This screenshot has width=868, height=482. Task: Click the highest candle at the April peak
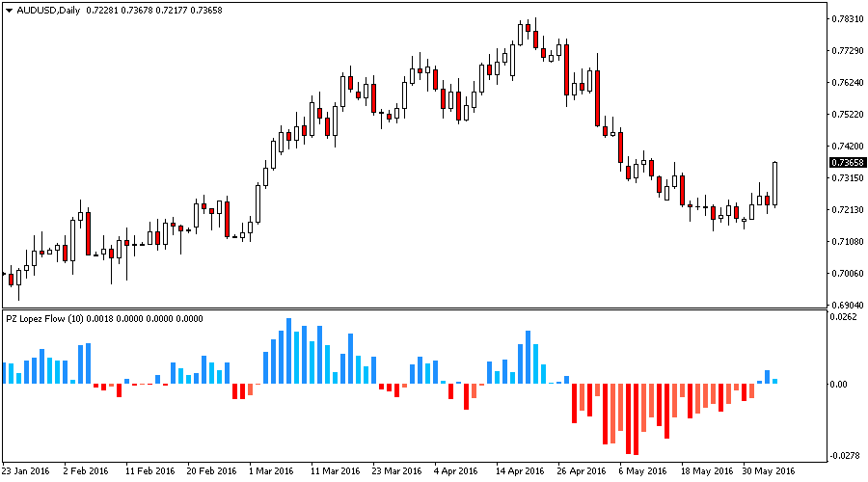click(529, 32)
